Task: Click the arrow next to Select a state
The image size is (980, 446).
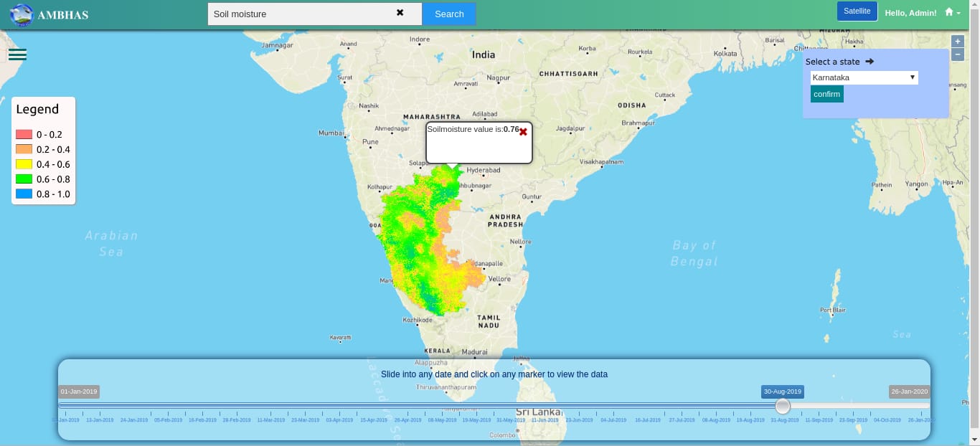Action: click(870, 62)
